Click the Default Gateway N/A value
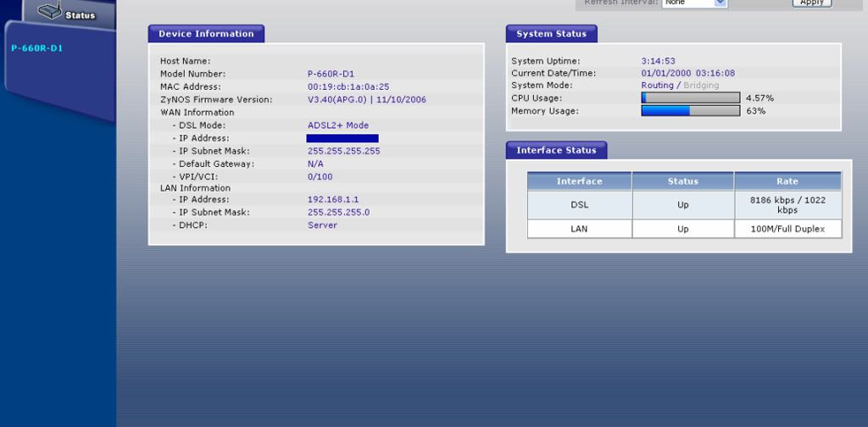The image size is (868, 427). [315, 164]
